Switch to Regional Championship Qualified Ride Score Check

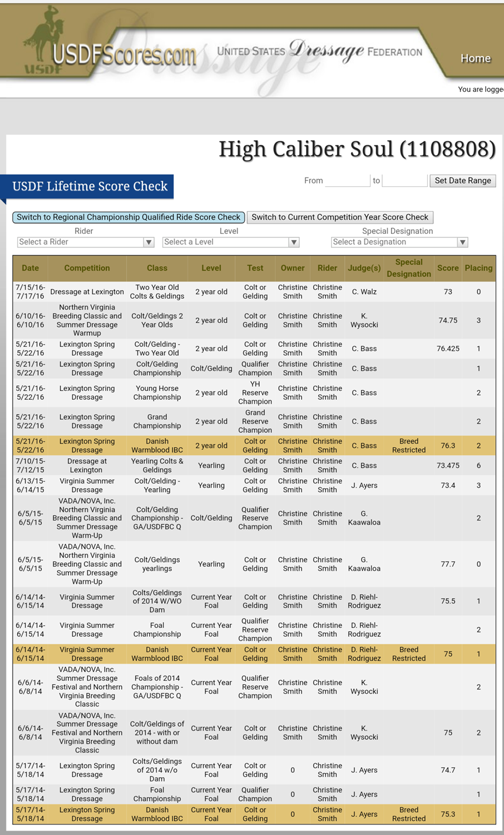(x=129, y=217)
